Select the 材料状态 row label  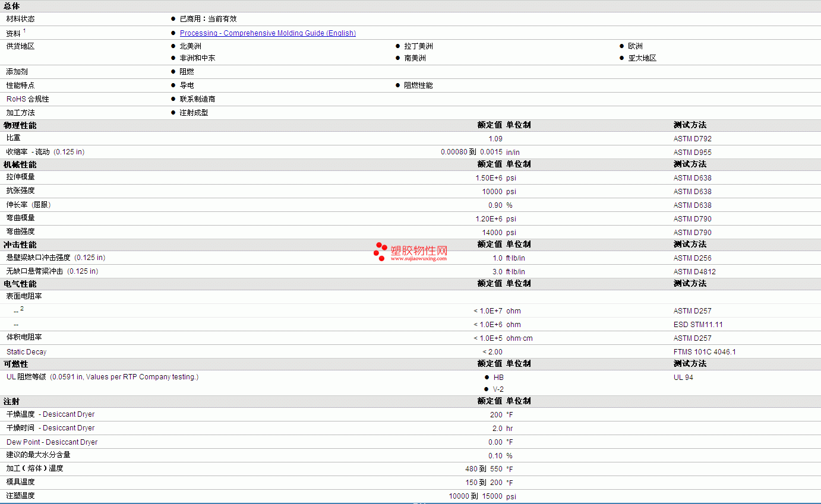pos(21,19)
